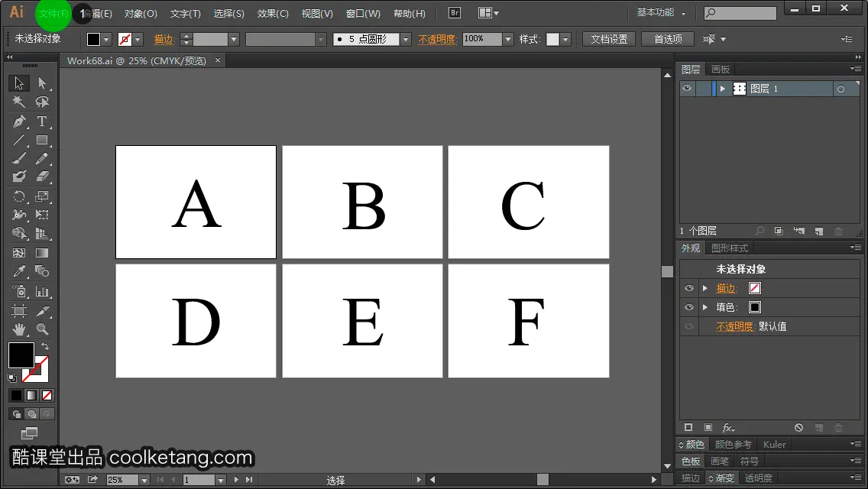Open the 基本功能 workspace dropdown
Viewport: 868px width, 489px height.
point(661,12)
